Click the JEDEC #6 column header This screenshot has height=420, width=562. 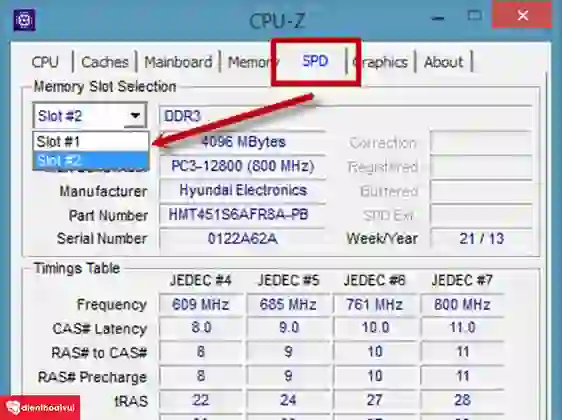point(375,280)
